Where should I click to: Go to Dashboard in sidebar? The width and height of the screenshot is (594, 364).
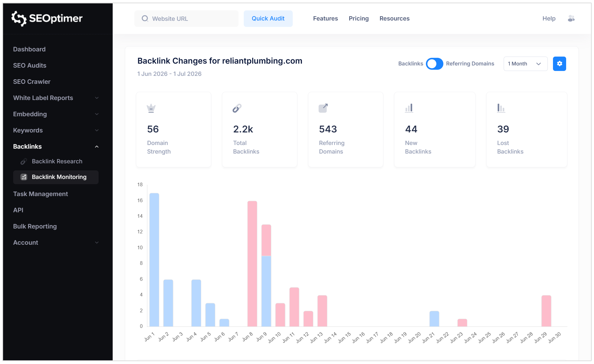(29, 49)
